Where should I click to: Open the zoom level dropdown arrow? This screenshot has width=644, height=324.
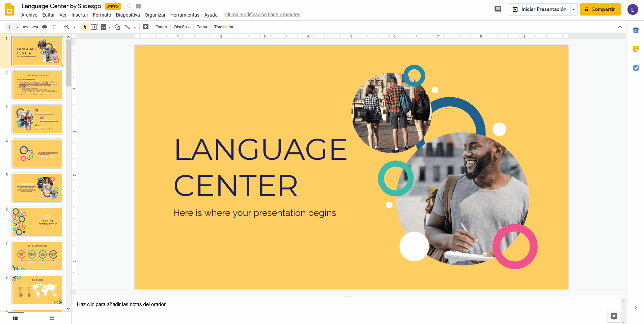74,27
